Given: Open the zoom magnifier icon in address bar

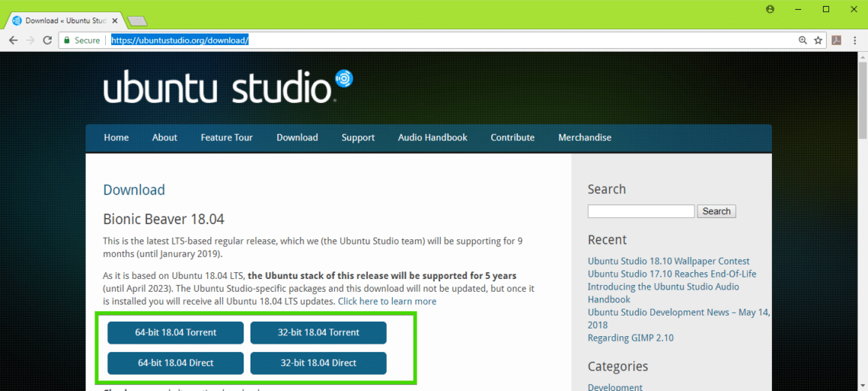Looking at the screenshot, I should [x=803, y=40].
